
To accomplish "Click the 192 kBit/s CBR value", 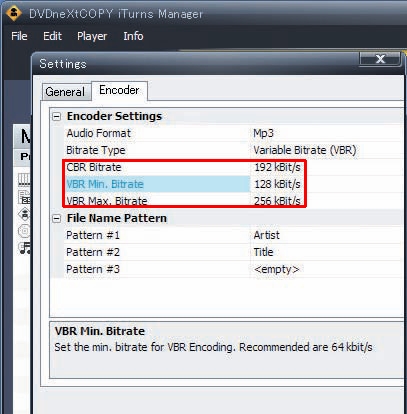I will [x=277, y=167].
